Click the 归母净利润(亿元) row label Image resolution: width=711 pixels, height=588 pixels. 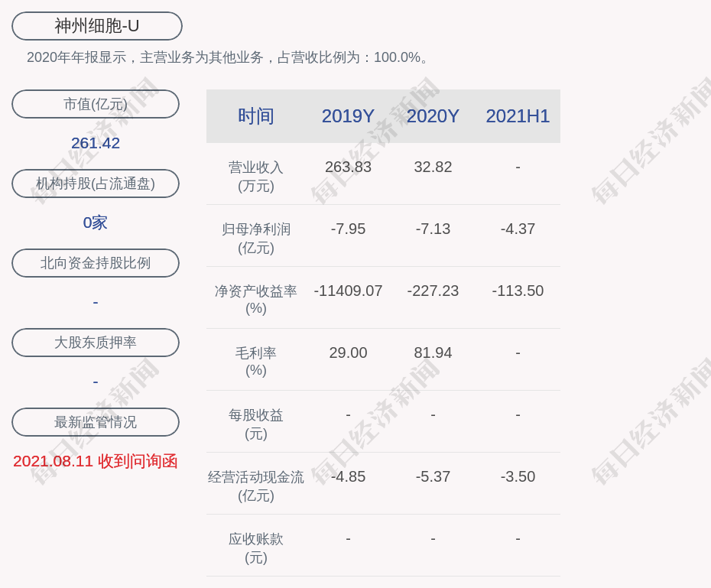[x=256, y=238]
